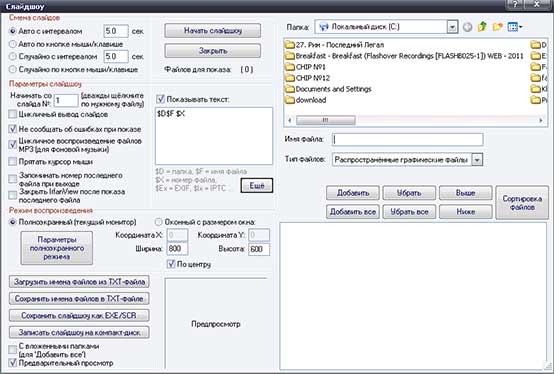Click the Back navigation icon by folder dropdown
This screenshot has height=374, width=554.
(467, 27)
